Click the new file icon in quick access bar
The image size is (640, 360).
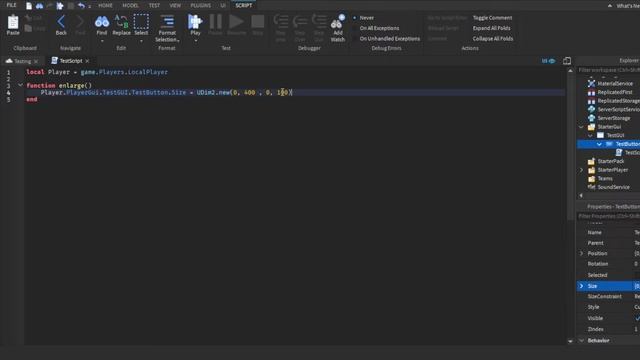pos(29,6)
